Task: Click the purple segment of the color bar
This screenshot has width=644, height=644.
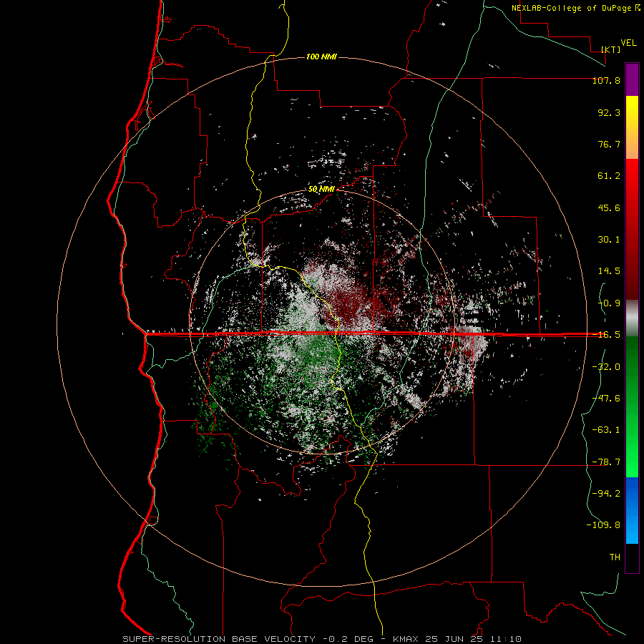Action: click(632, 79)
